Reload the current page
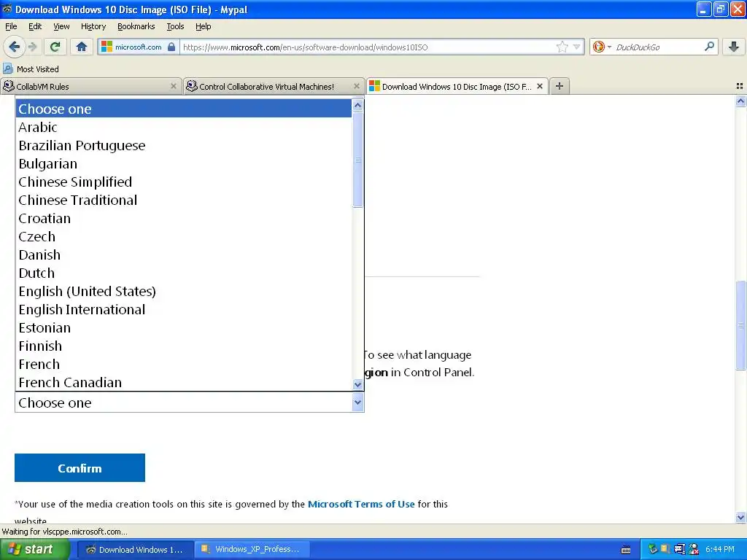 pos(55,47)
